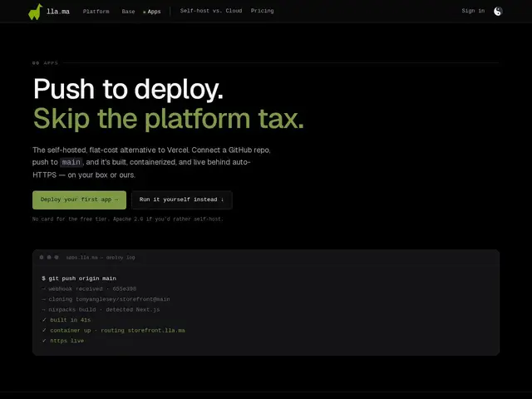Open the lla.ma home link
This screenshot has height=399, width=532.
coord(58,12)
